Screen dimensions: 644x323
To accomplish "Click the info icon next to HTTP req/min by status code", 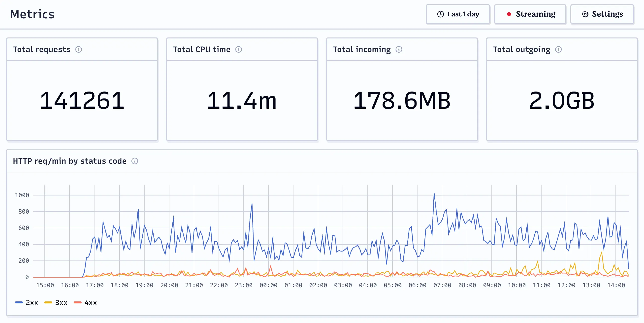I will 135,161.
